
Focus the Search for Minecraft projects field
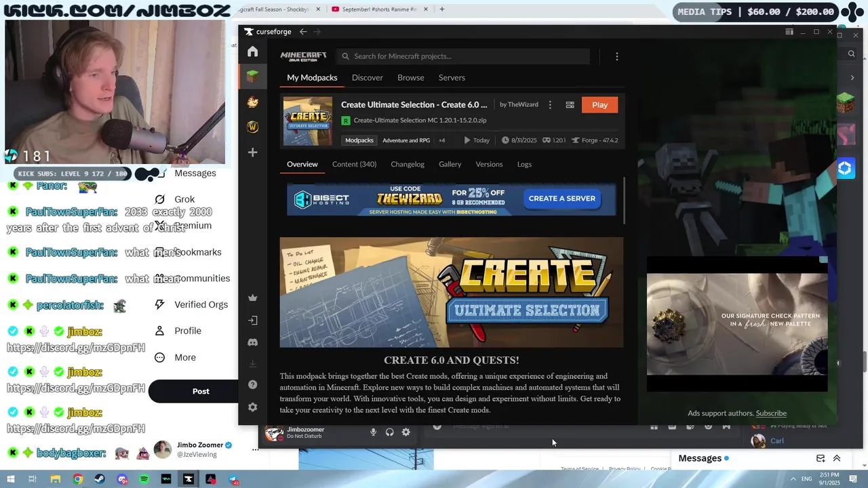click(464, 56)
